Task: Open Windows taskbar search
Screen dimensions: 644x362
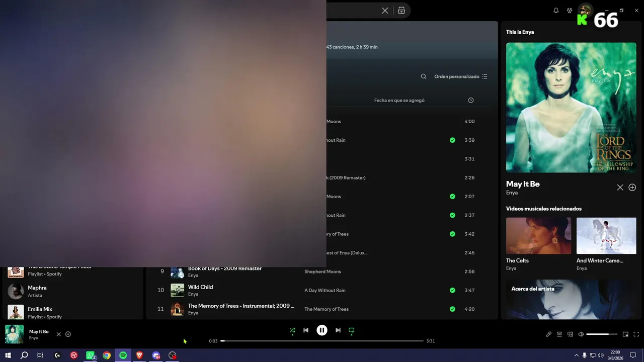Action: 24,355
